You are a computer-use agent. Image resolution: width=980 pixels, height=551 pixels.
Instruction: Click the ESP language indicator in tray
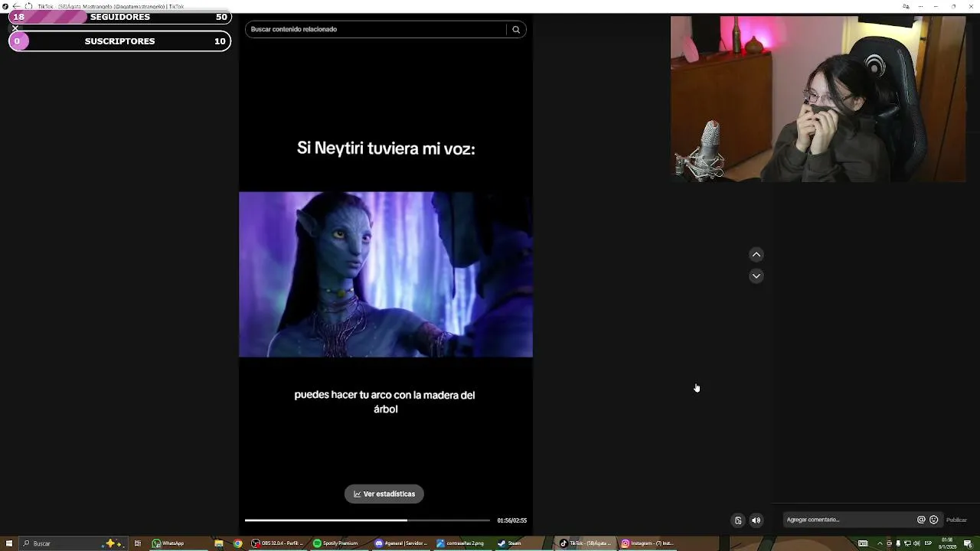coord(929,543)
